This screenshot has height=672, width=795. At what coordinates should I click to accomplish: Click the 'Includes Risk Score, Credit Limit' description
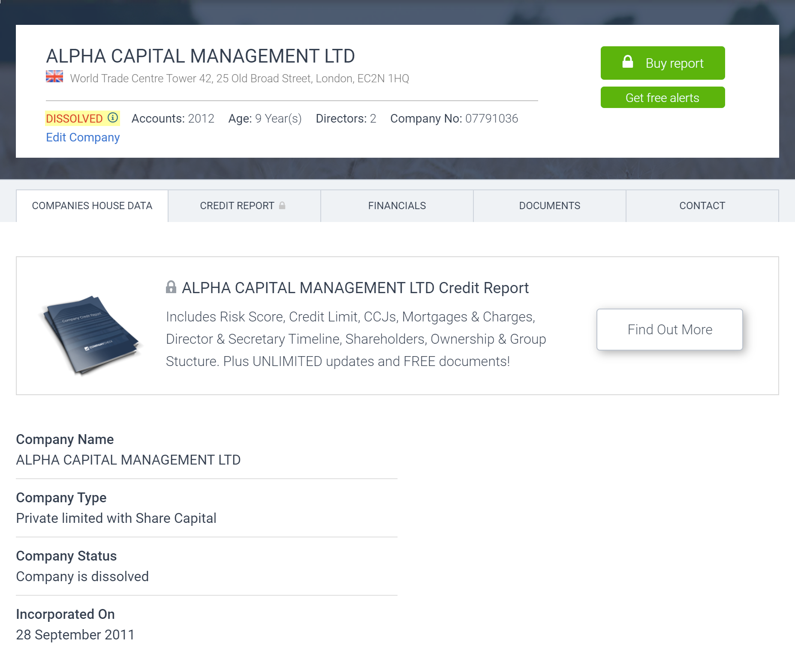(356, 339)
